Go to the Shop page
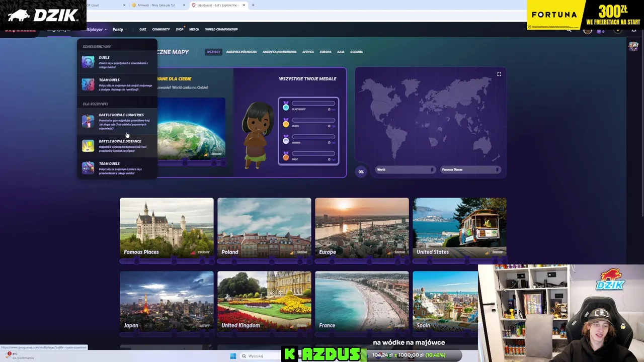This screenshot has width=644, height=362. pos(180,29)
